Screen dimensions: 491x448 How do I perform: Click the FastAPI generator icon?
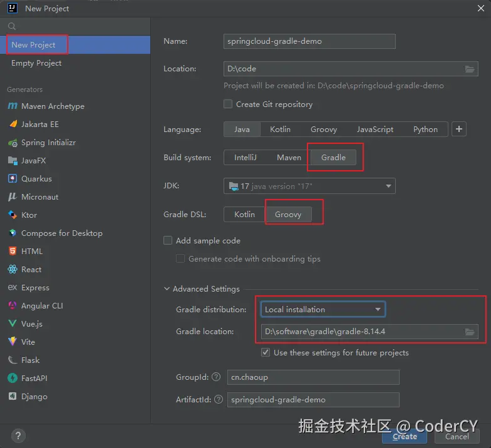point(13,378)
